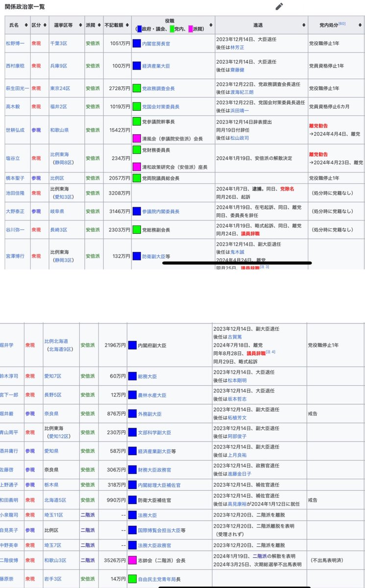Open 西村康稔 article link

coord(16,66)
